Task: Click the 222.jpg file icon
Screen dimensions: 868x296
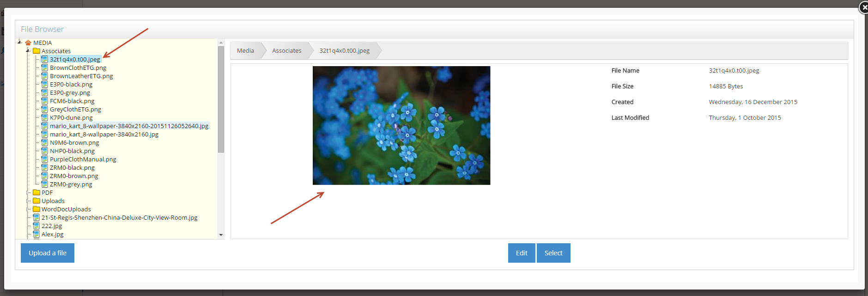Action: point(36,226)
